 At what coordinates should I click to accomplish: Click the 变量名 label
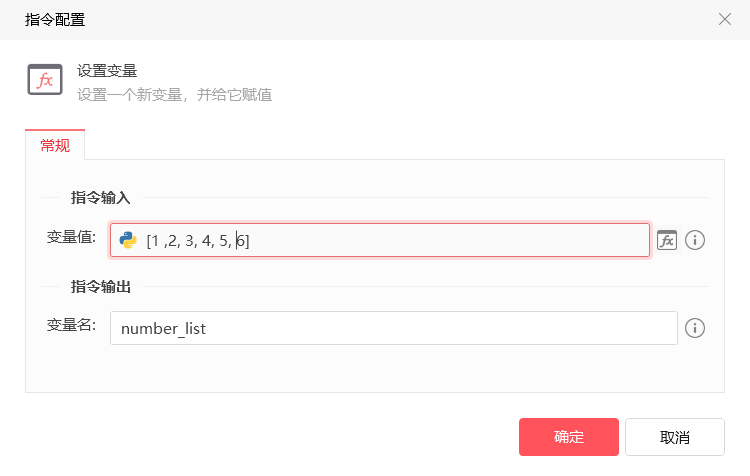point(71,325)
